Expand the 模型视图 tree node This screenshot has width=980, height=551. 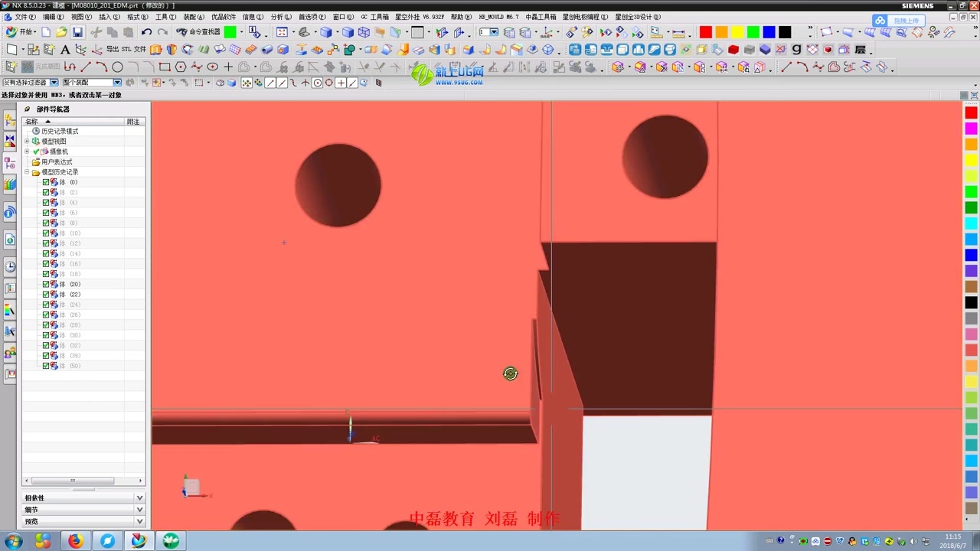click(x=27, y=142)
